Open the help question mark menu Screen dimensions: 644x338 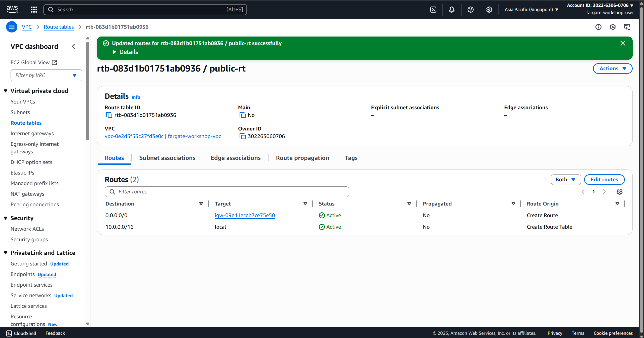pos(470,10)
